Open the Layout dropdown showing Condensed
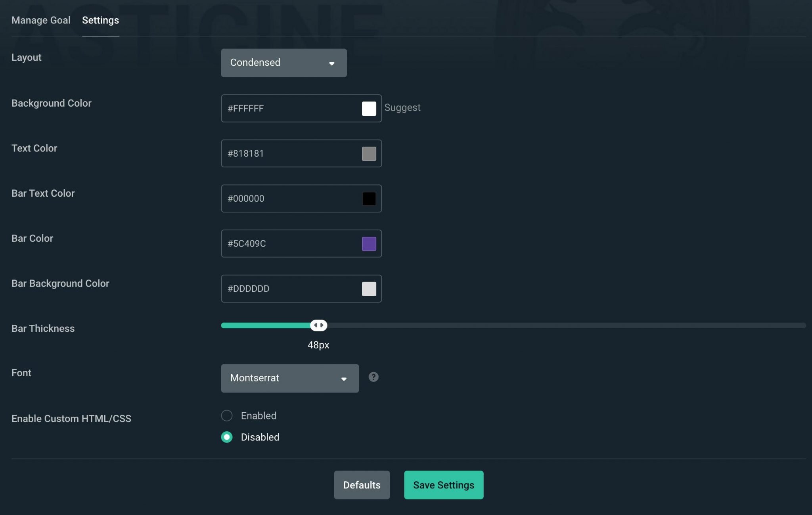This screenshot has width=812, height=515. point(283,63)
